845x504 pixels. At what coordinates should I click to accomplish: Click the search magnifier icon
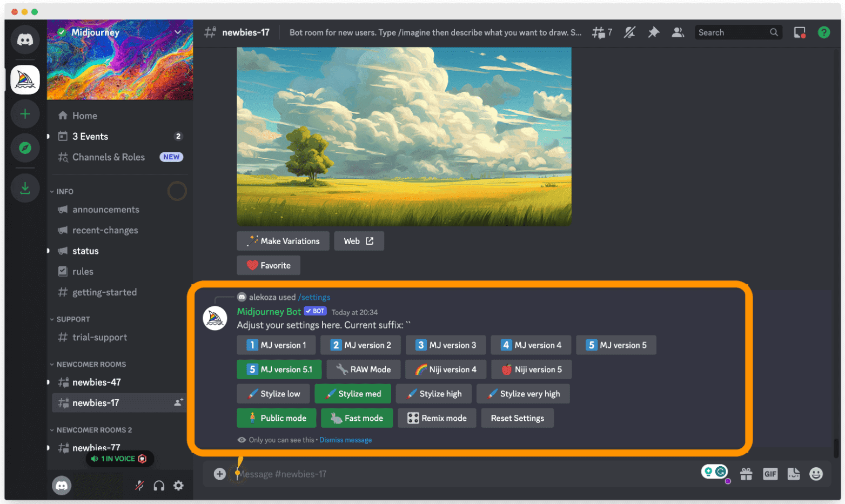tap(774, 32)
